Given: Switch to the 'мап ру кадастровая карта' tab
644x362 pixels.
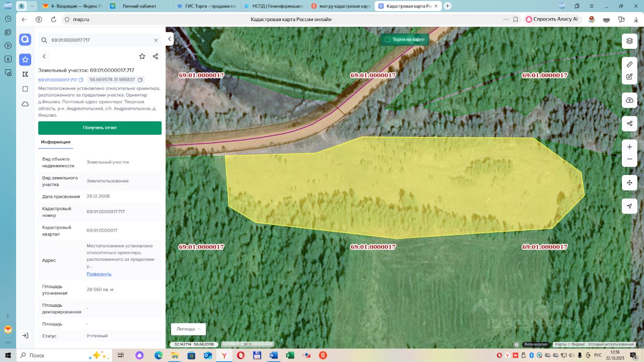Looking at the screenshot, I should [341, 6].
